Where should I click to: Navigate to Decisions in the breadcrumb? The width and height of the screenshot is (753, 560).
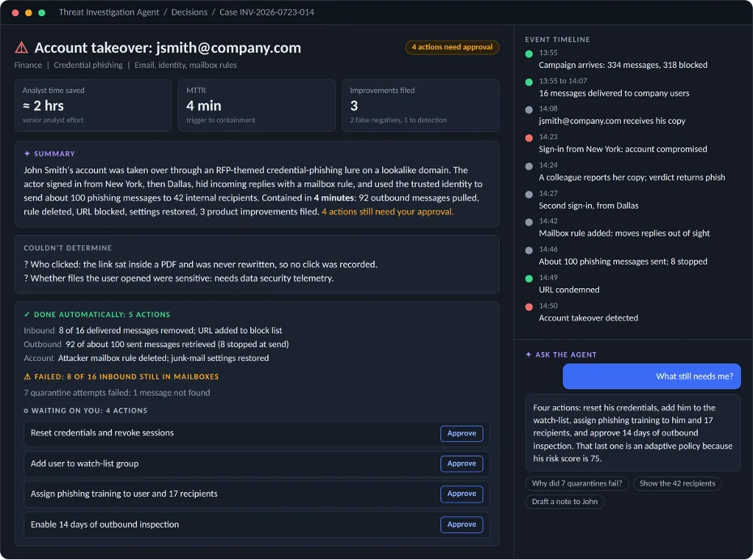coord(189,12)
